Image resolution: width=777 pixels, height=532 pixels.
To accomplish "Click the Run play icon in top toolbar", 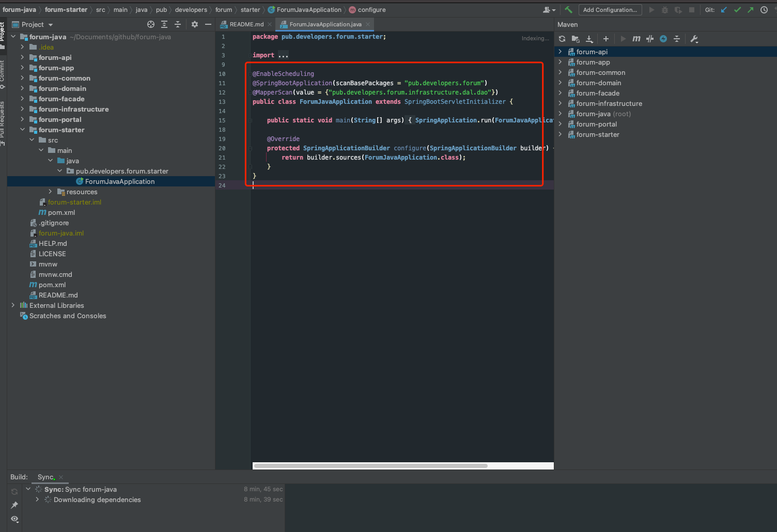I will coord(651,10).
